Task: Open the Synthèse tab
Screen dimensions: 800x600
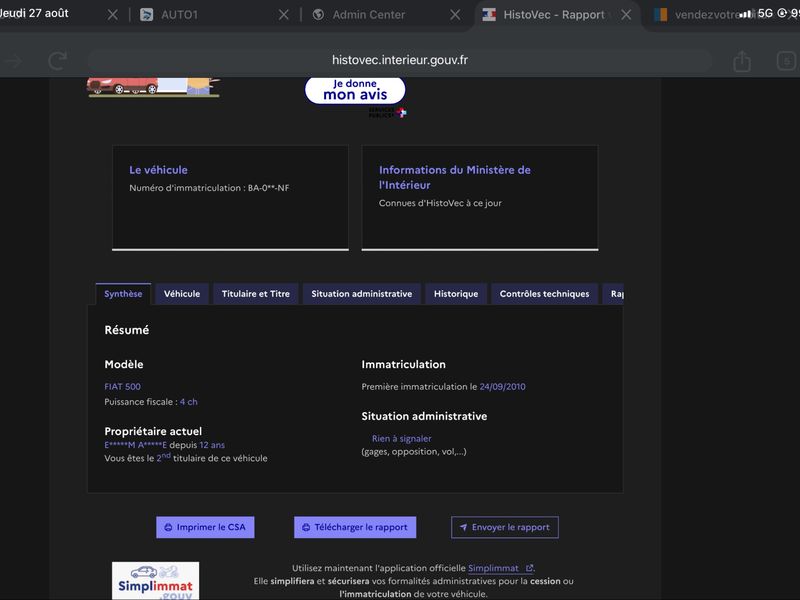Action: 123,294
